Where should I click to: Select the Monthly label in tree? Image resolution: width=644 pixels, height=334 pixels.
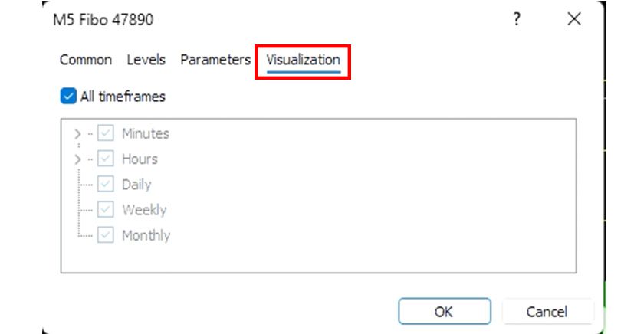pyautogui.click(x=146, y=235)
